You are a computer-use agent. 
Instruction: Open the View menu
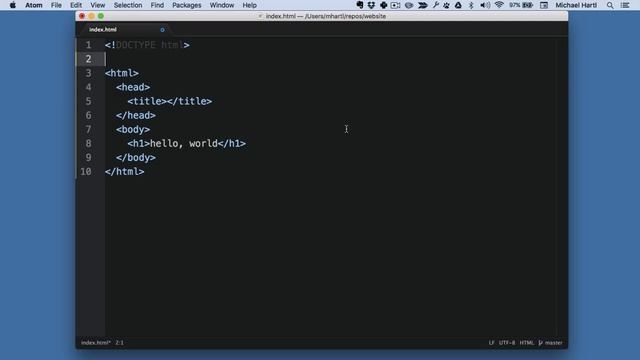pyautogui.click(x=98, y=5)
